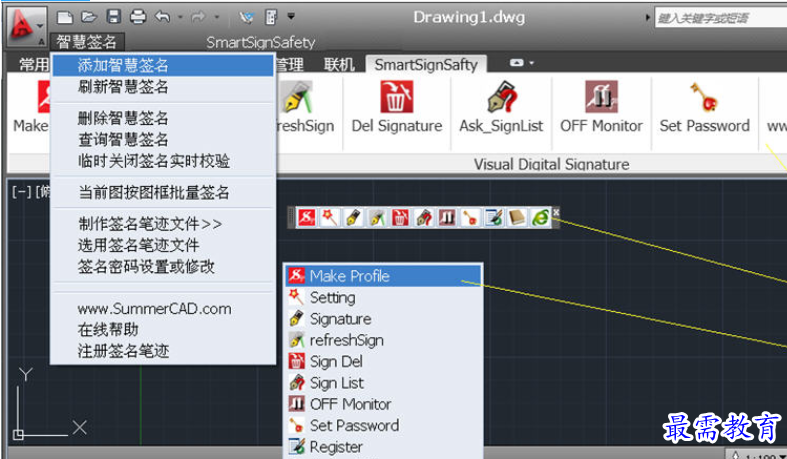Select Register in the context menu
The width and height of the screenshot is (787, 459).
tap(384, 446)
